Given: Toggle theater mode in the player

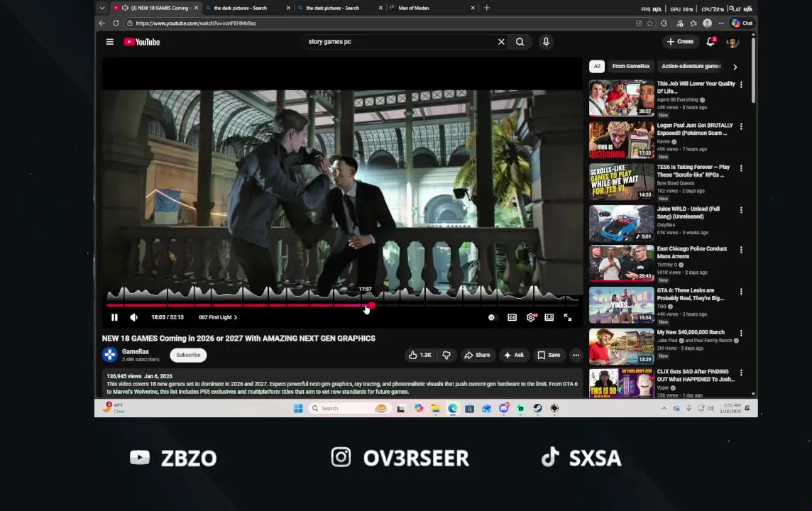Looking at the screenshot, I should pyautogui.click(x=549, y=317).
